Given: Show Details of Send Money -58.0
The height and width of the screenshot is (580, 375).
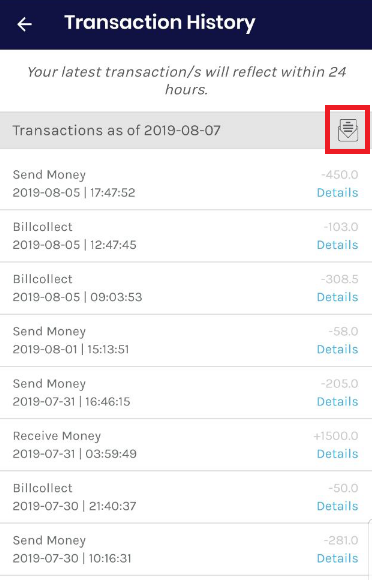Looking at the screenshot, I should [337, 349].
